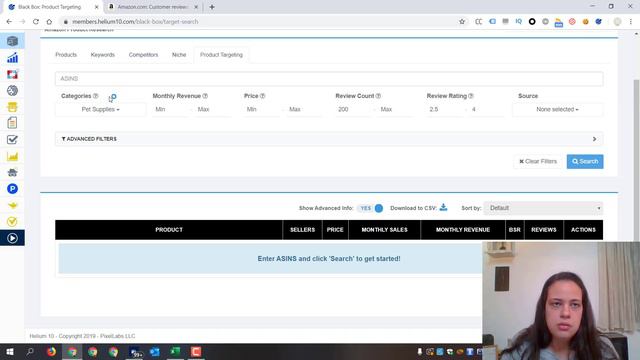The image size is (640, 360).
Task: Open the yellow storefront sidebar tool
Action: [12, 107]
